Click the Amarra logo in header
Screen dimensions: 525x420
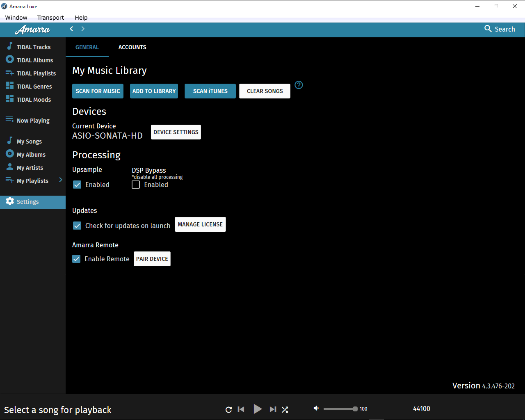coord(32,30)
